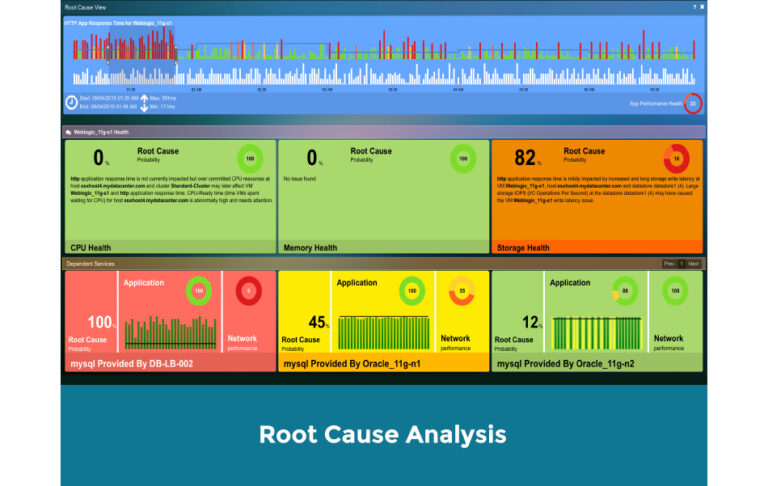
Task: Click the Memory Health donut gauge
Action: point(462,158)
